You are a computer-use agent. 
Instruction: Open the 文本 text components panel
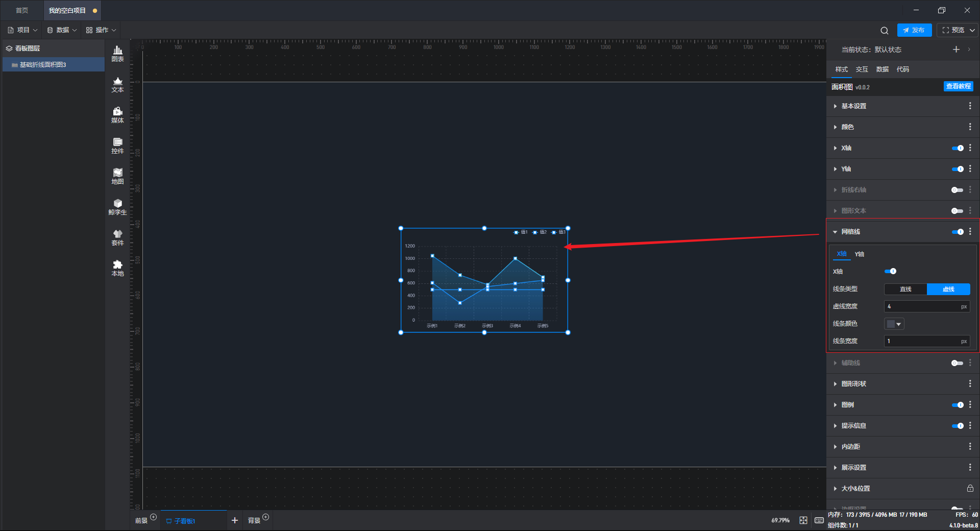tap(117, 84)
